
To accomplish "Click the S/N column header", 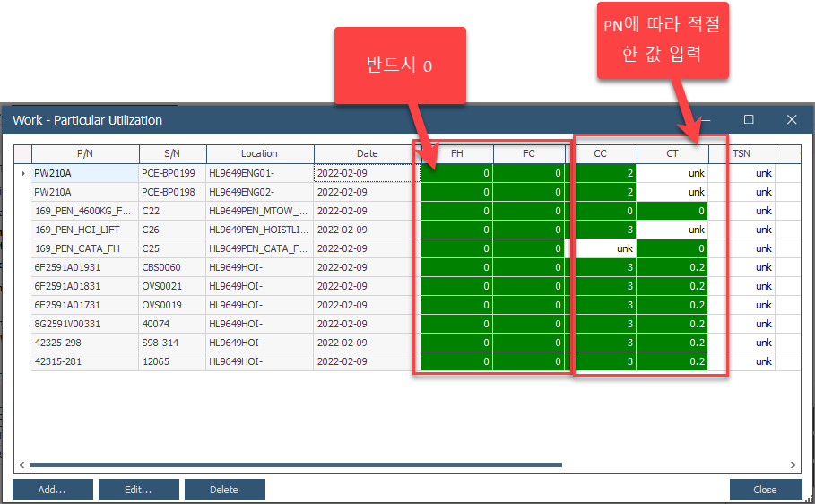I will tap(172, 153).
